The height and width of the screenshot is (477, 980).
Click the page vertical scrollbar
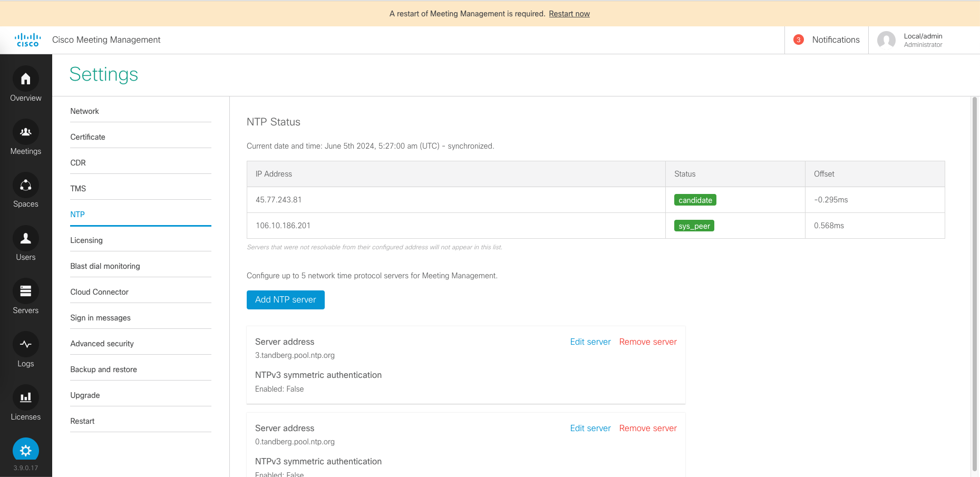point(975,285)
